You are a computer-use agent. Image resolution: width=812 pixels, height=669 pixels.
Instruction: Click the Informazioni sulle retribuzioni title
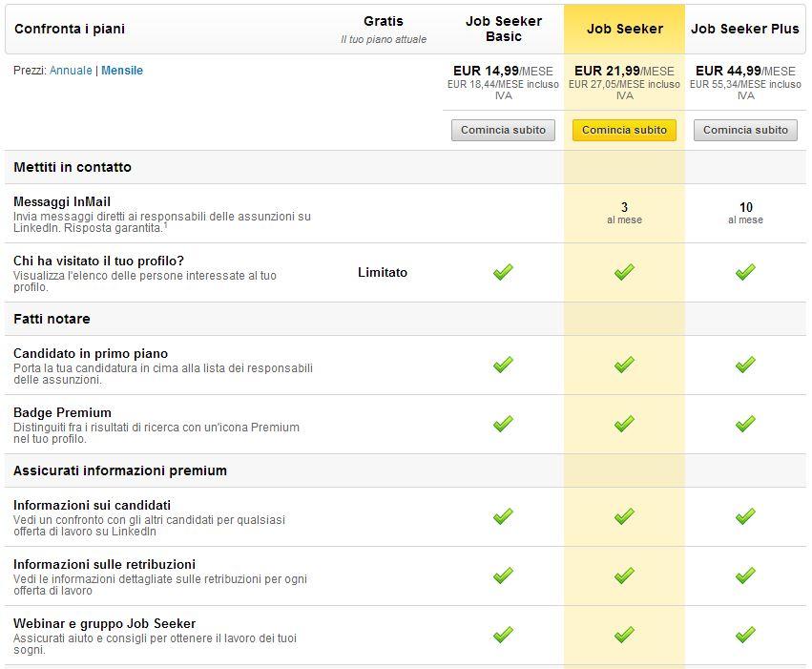(x=105, y=564)
